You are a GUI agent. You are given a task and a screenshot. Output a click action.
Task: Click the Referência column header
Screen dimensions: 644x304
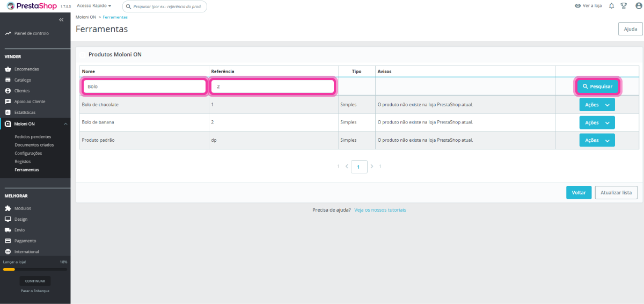click(x=223, y=71)
